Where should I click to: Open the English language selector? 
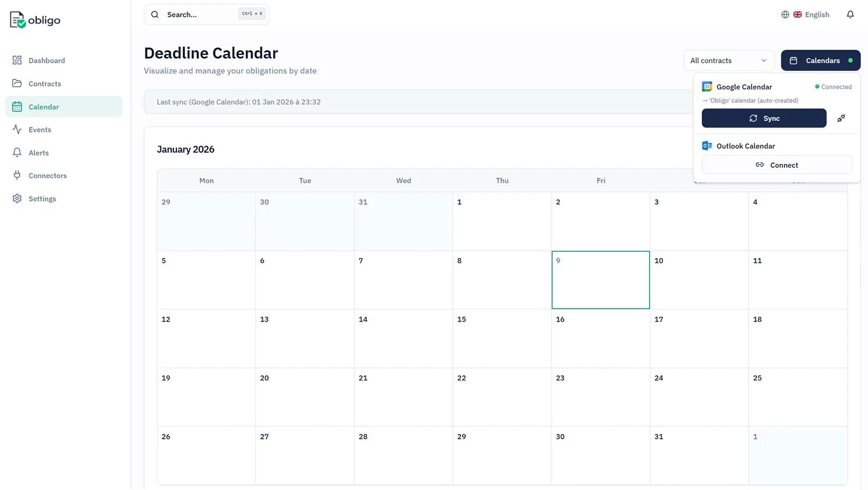pyautogui.click(x=811, y=15)
